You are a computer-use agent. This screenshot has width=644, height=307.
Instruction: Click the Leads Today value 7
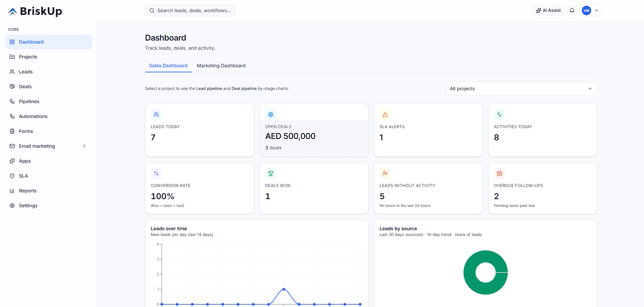(x=153, y=137)
